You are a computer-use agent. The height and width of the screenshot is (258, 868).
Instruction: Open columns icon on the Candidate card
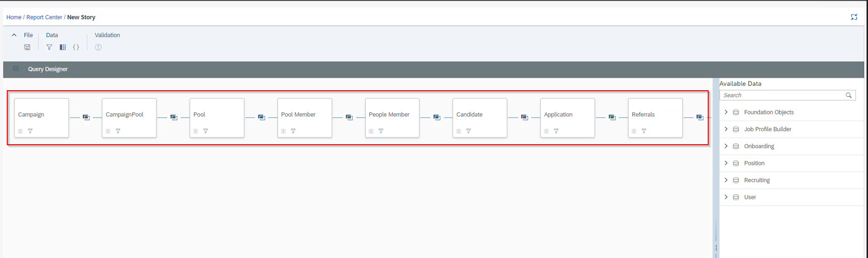(459, 131)
